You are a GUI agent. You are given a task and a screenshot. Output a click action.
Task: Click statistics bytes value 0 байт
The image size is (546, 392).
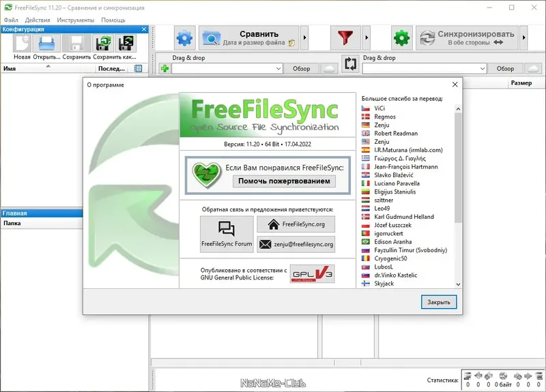pyautogui.click(x=503, y=385)
